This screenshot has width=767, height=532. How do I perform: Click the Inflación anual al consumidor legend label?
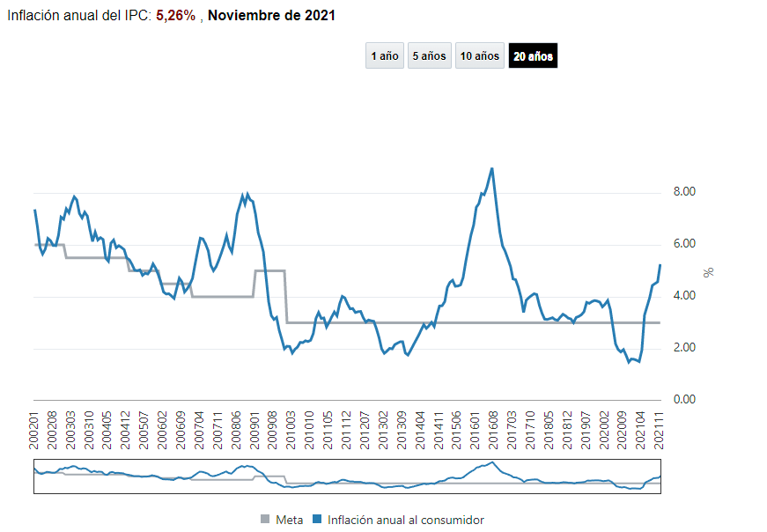click(405, 520)
